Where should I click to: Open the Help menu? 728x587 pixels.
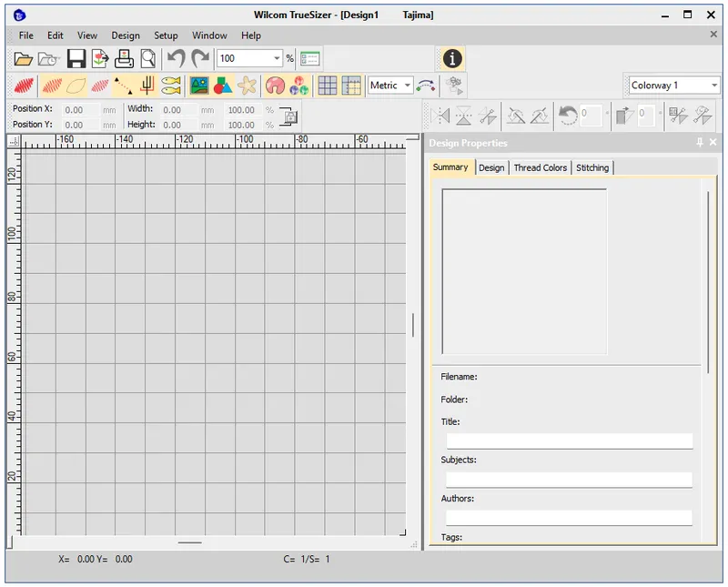[251, 35]
